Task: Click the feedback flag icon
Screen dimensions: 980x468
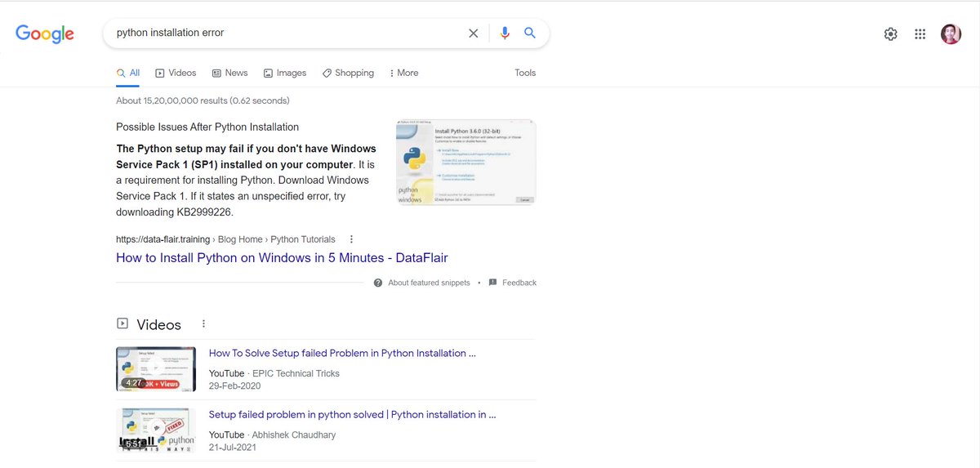Action: point(492,283)
